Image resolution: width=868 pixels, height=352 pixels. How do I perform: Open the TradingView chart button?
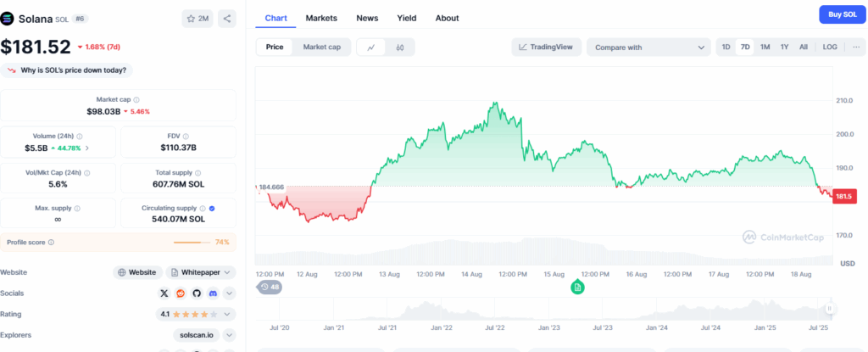(x=547, y=47)
